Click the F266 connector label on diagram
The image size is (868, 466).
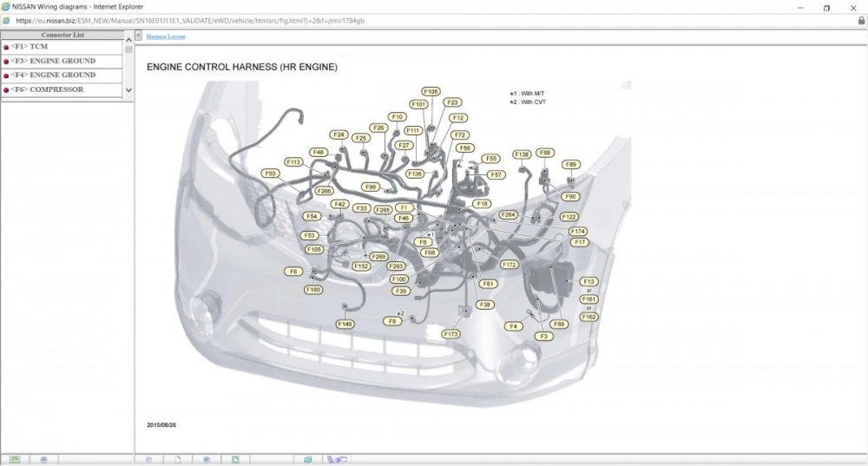point(325,191)
